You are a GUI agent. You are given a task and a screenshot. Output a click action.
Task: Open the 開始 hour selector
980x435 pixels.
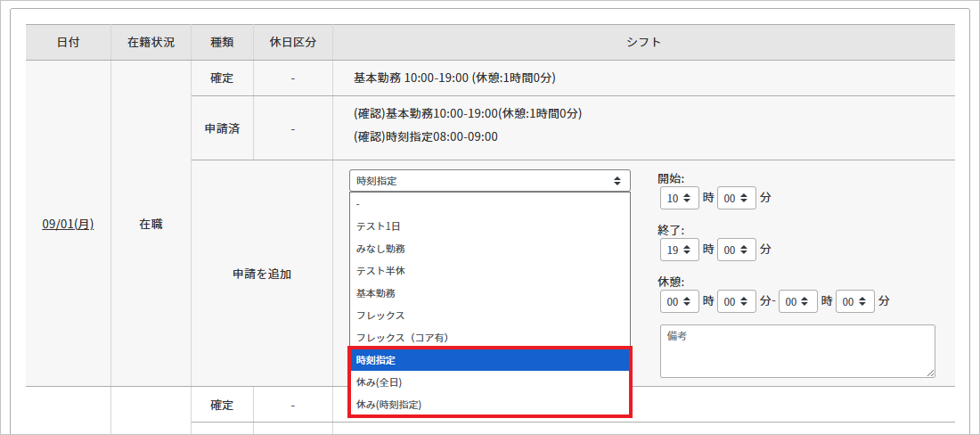click(x=679, y=198)
